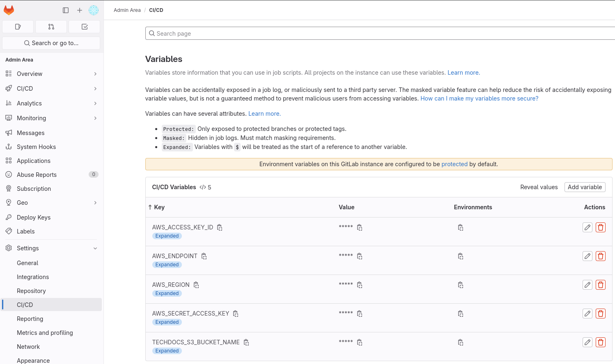Click Reveal values button
Screen dimensions: 615x364
[539, 187]
